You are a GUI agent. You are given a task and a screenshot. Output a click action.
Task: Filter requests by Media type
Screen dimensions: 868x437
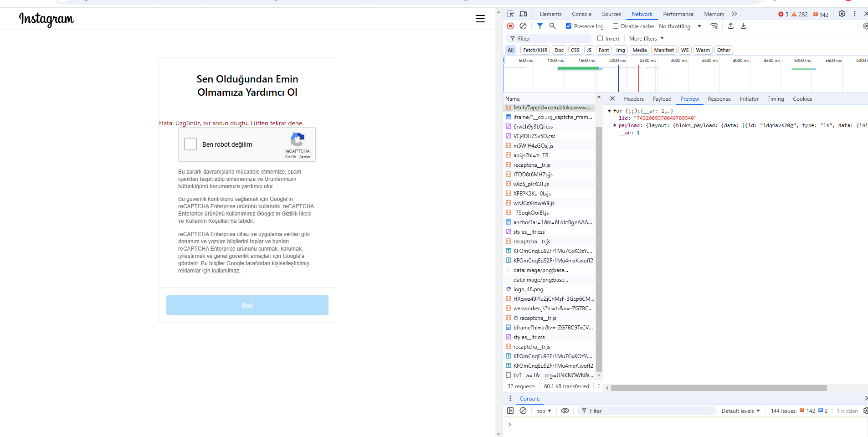pyautogui.click(x=640, y=50)
